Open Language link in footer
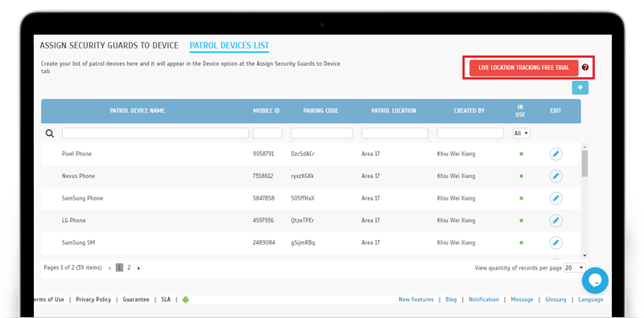The height and width of the screenshot is (318, 644). pos(591,299)
